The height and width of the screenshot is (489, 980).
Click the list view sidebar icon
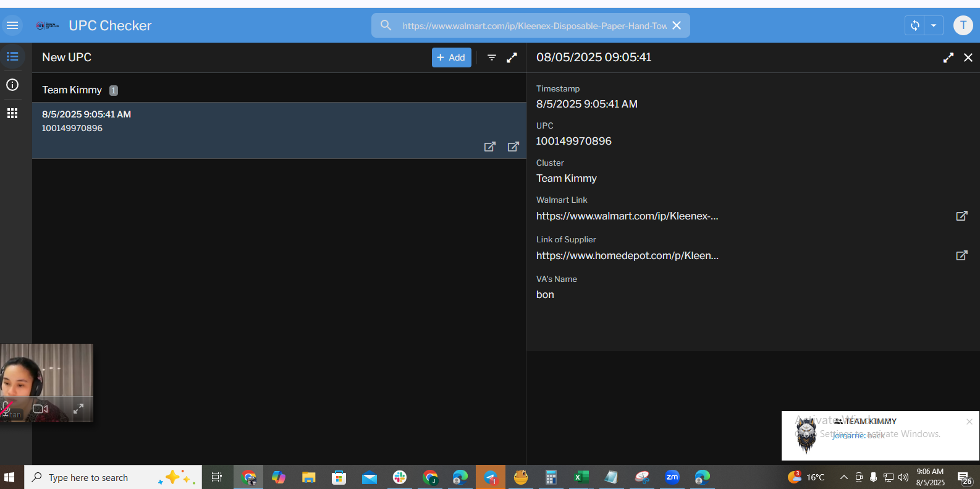click(12, 57)
